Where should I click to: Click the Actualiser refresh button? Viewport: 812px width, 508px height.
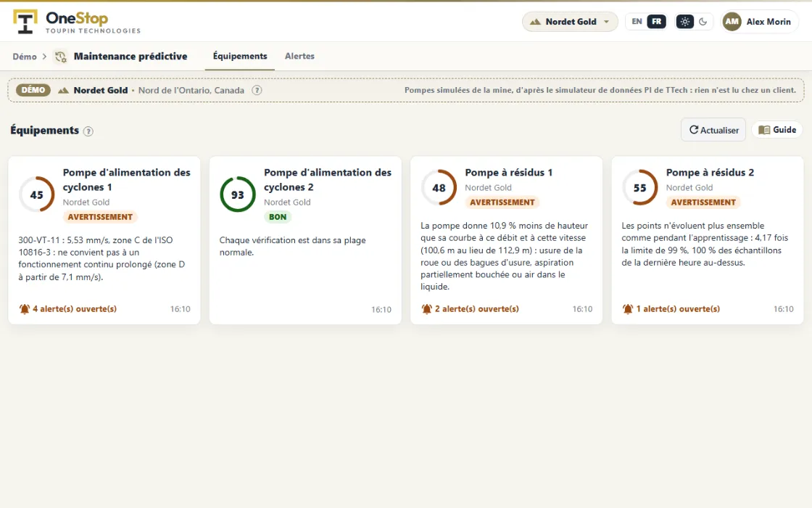coord(713,130)
